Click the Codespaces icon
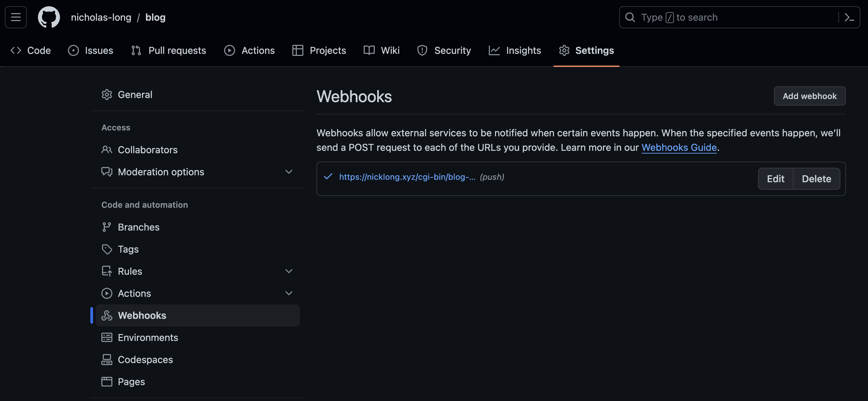868x401 pixels. click(107, 360)
